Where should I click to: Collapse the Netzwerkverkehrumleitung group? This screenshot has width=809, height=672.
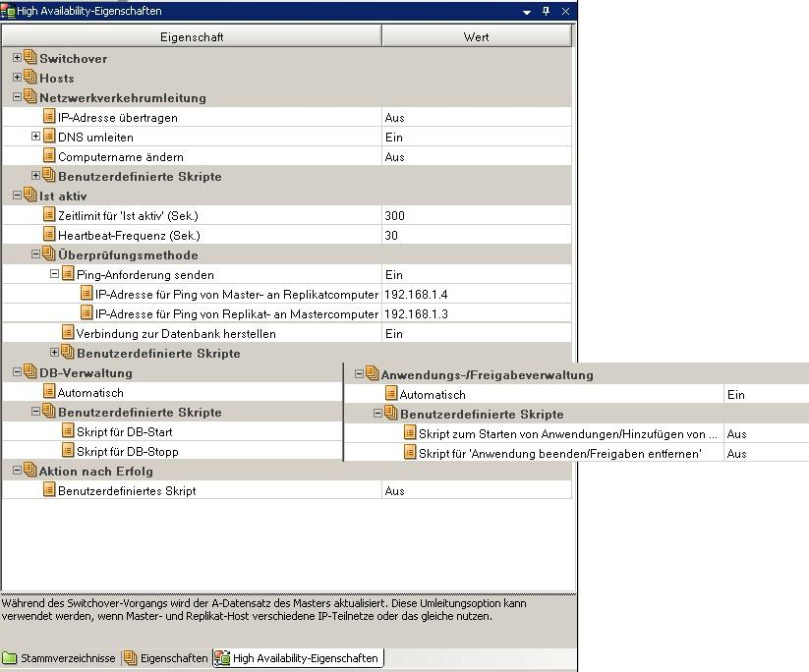pos(17,97)
